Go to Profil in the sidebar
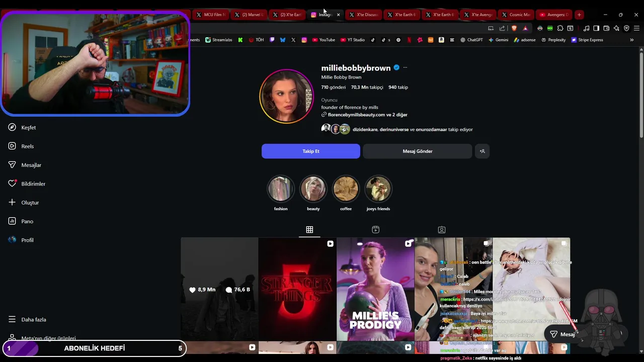644x362 pixels. coord(21,240)
